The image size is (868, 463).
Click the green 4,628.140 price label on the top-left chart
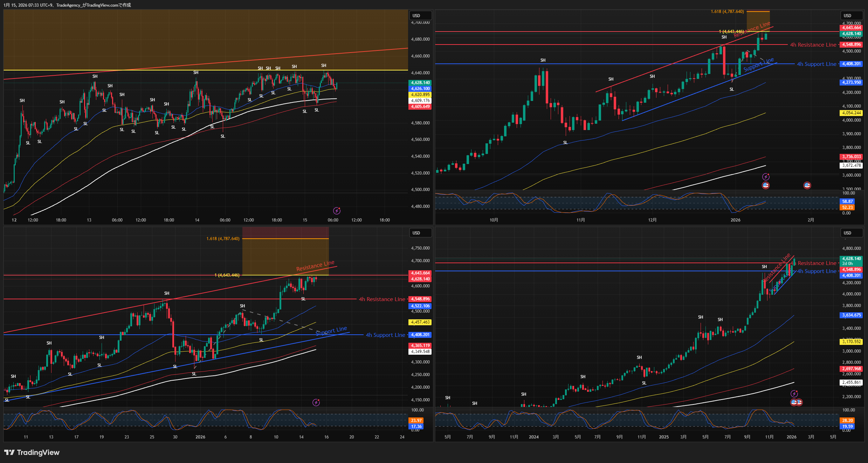click(x=420, y=83)
